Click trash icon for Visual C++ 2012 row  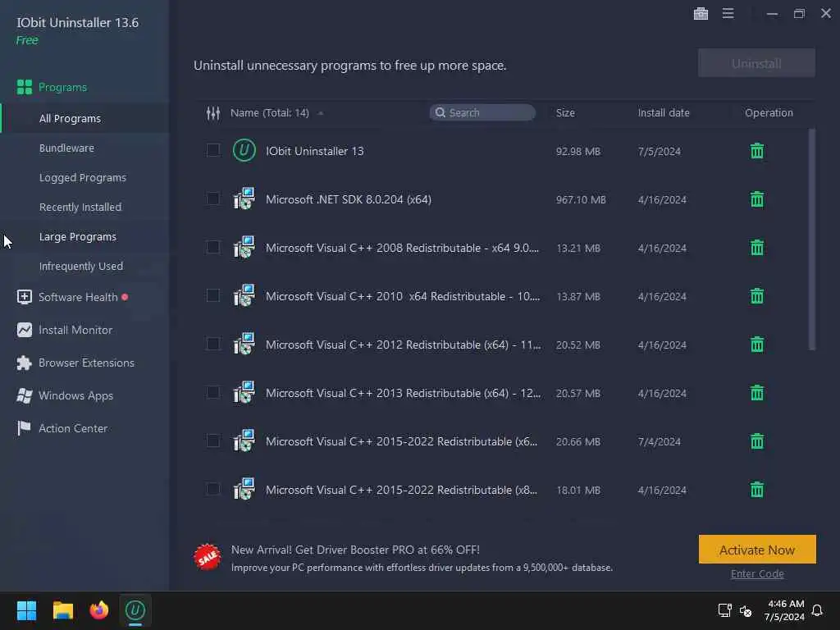point(757,345)
